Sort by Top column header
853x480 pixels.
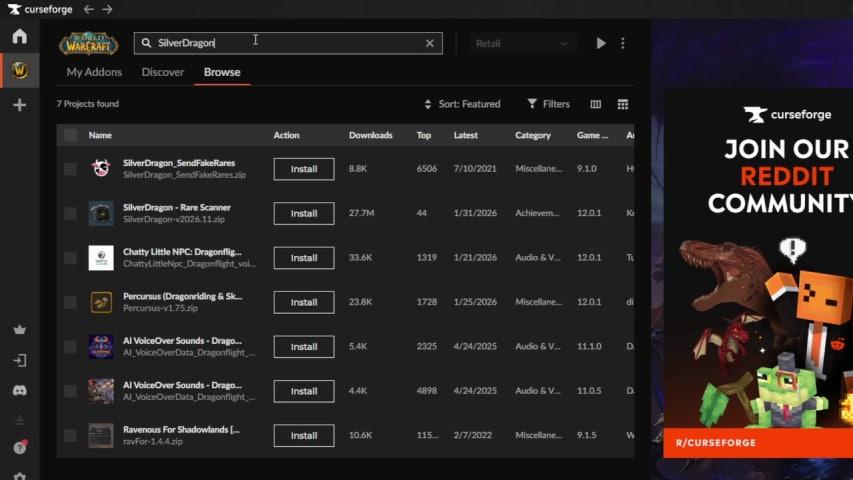tap(424, 135)
